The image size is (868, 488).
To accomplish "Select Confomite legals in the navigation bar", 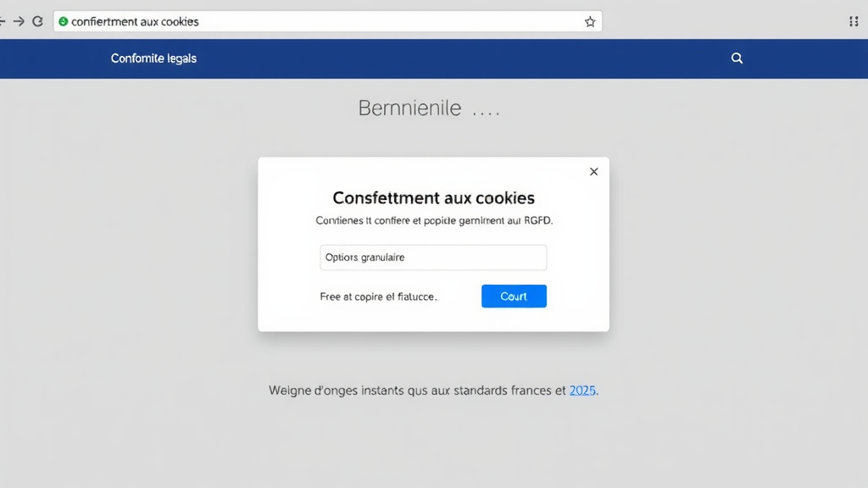I will 153,58.
